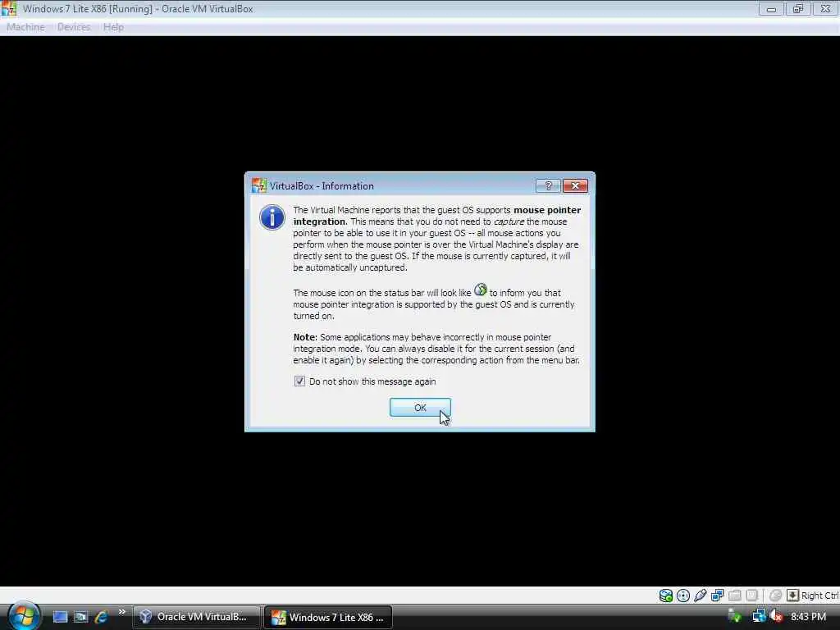Click the muted volume tray icon
This screenshot has height=630, width=840.
coord(775,617)
